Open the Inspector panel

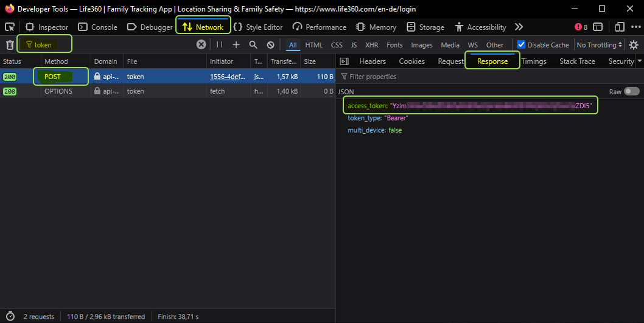47,27
